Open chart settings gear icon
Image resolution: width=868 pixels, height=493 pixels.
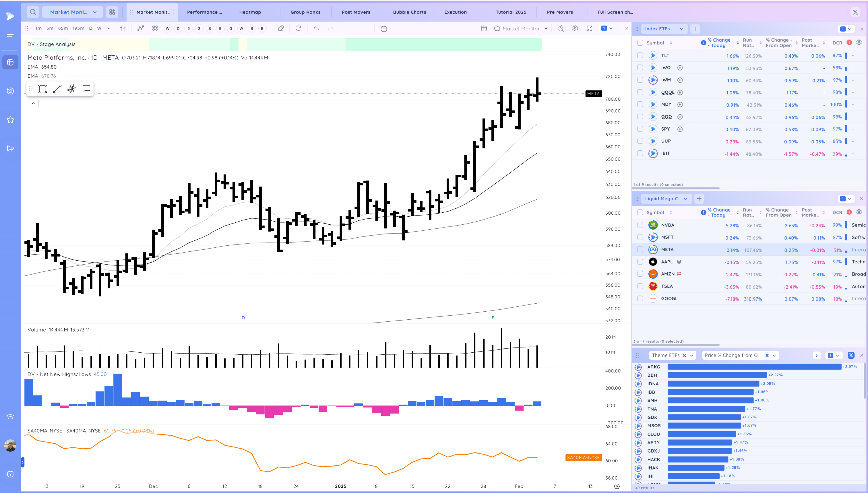point(575,28)
